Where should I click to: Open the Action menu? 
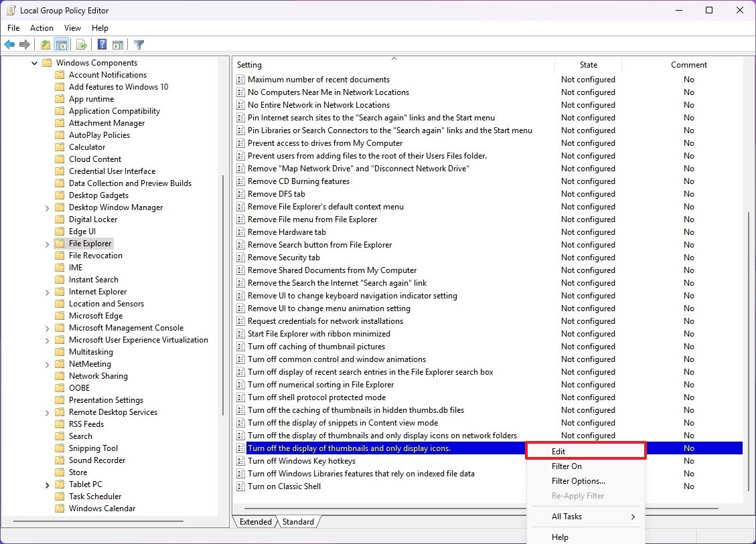[42, 27]
